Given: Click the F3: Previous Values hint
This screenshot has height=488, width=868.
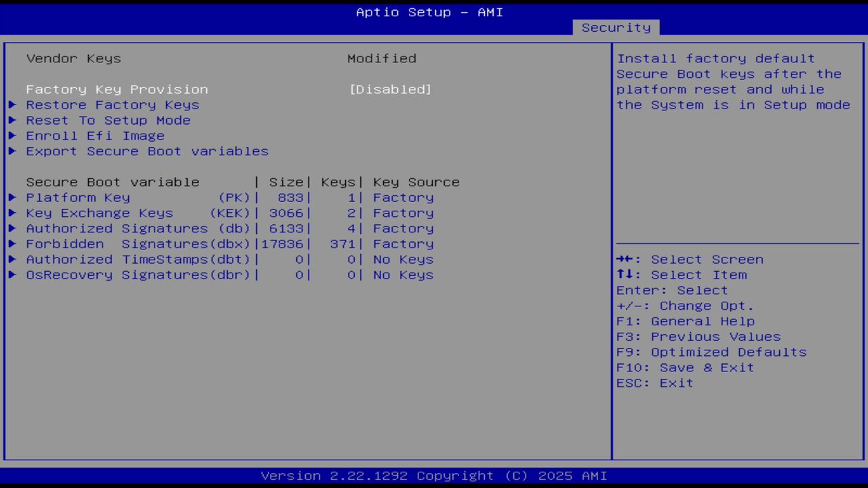Looking at the screenshot, I should tap(698, 337).
